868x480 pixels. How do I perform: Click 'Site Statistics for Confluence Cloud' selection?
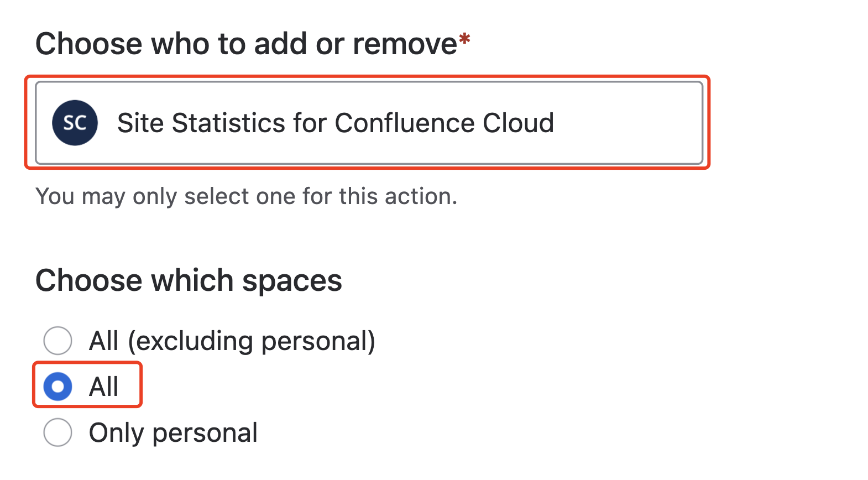[x=335, y=123]
